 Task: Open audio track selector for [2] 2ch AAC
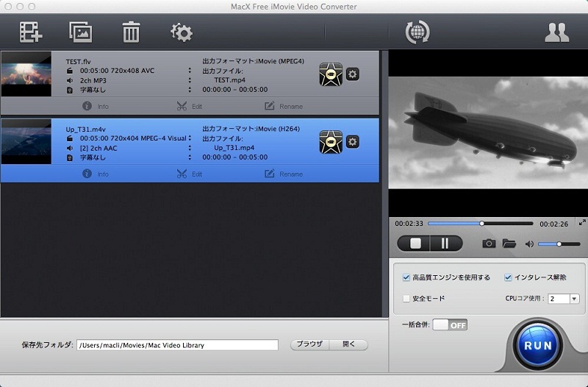point(190,148)
